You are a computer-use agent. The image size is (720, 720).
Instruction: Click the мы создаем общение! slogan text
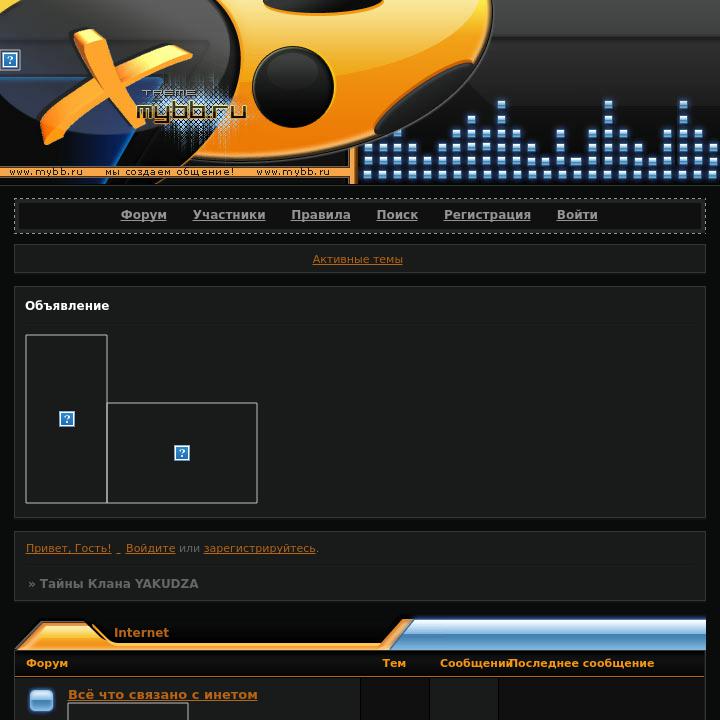(170, 172)
